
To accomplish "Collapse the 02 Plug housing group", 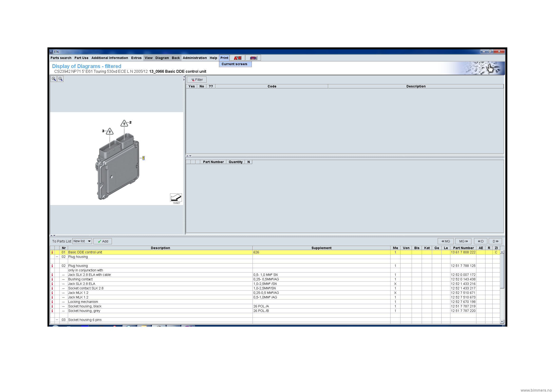I will point(57,257).
